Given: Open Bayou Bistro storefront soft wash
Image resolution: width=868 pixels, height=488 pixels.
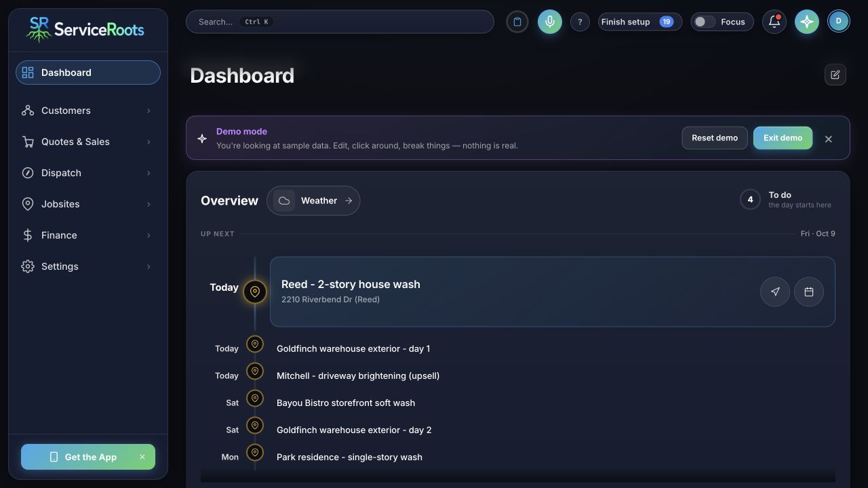Looking at the screenshot, I should click(x=346, y=403).
